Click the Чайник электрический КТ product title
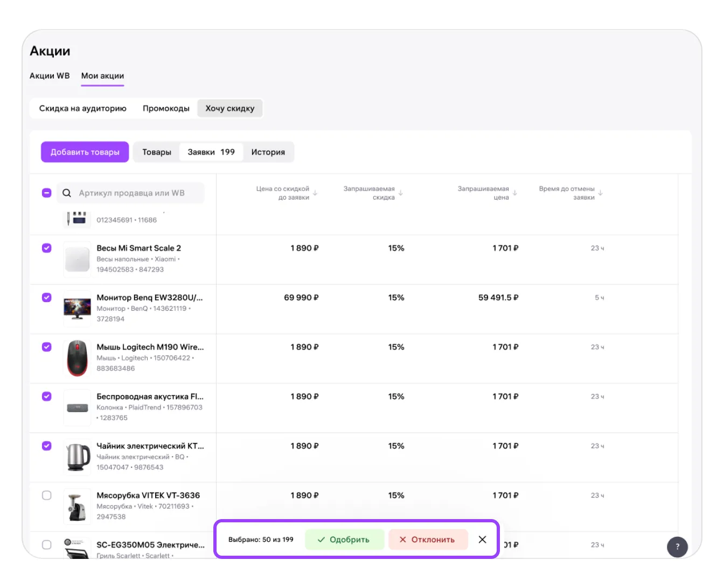Screen dimensions: 724x588 [150, 446]
